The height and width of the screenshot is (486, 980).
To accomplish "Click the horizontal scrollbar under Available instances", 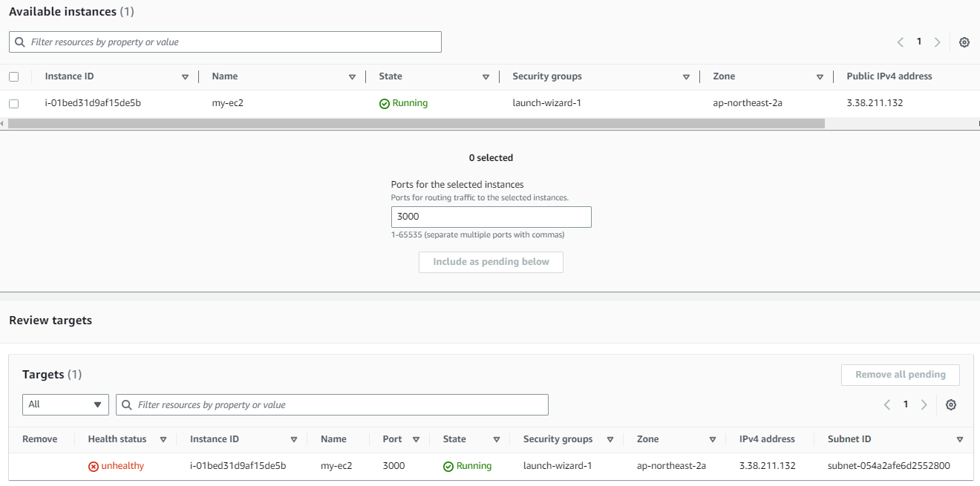I will pos(416,124).
